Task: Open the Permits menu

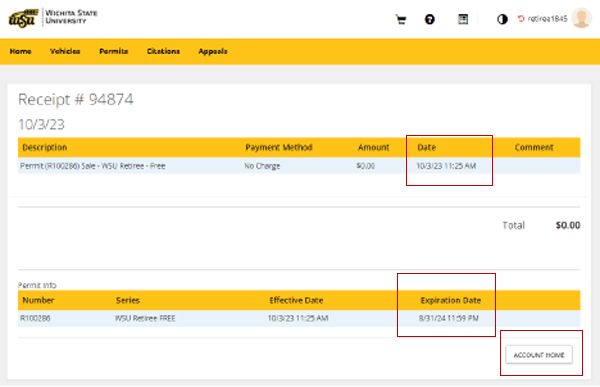Action: coord(114,51)
